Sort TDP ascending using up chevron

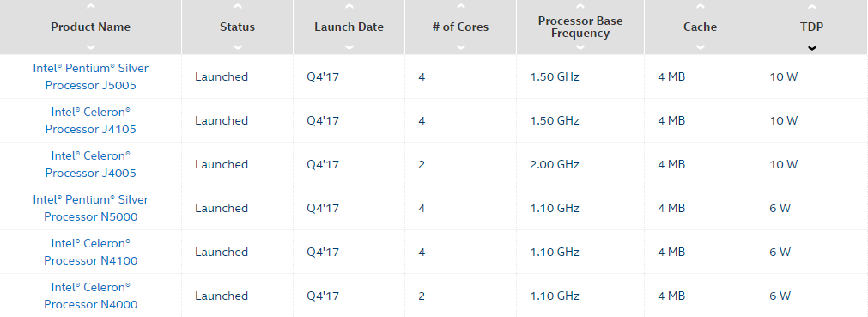tap(812, 7)
